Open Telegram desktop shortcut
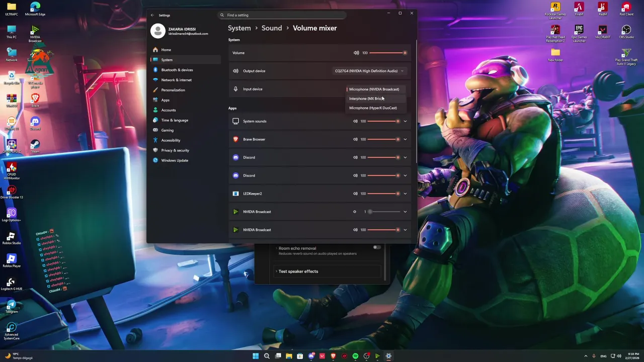The image size is (644, 362). [x=11, y=307]
